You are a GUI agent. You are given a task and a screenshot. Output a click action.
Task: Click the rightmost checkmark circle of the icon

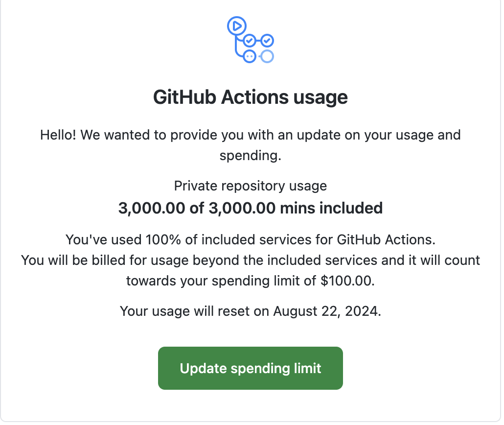point(267,40)
